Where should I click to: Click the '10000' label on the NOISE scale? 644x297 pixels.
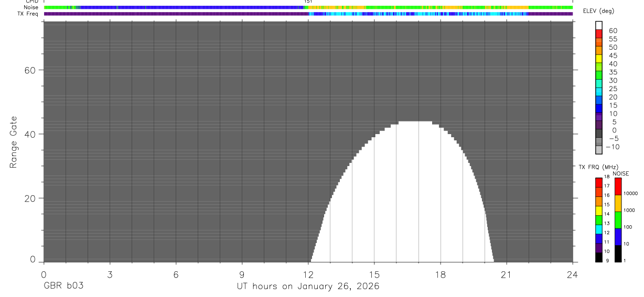[x=630, y=193]
